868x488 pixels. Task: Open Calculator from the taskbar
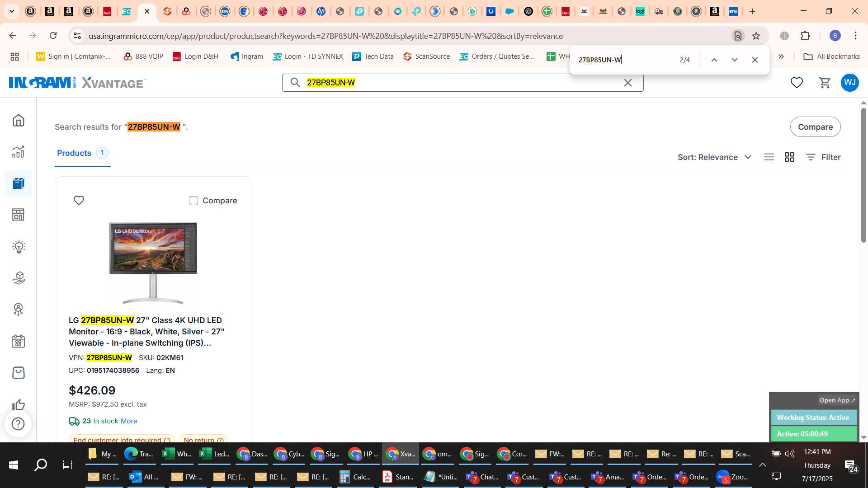[x=355, y=477]
